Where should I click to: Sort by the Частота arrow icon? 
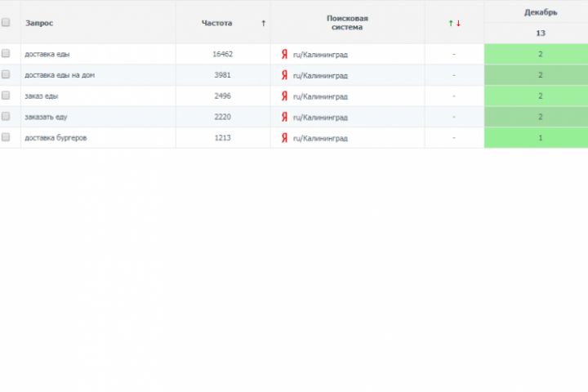[x=263, y=23]
